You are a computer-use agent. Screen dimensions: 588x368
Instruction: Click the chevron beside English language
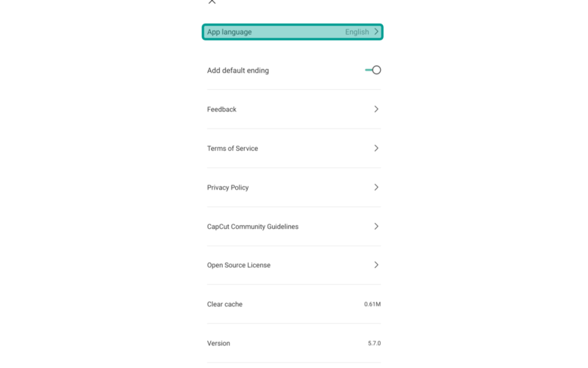coord(376,32)
